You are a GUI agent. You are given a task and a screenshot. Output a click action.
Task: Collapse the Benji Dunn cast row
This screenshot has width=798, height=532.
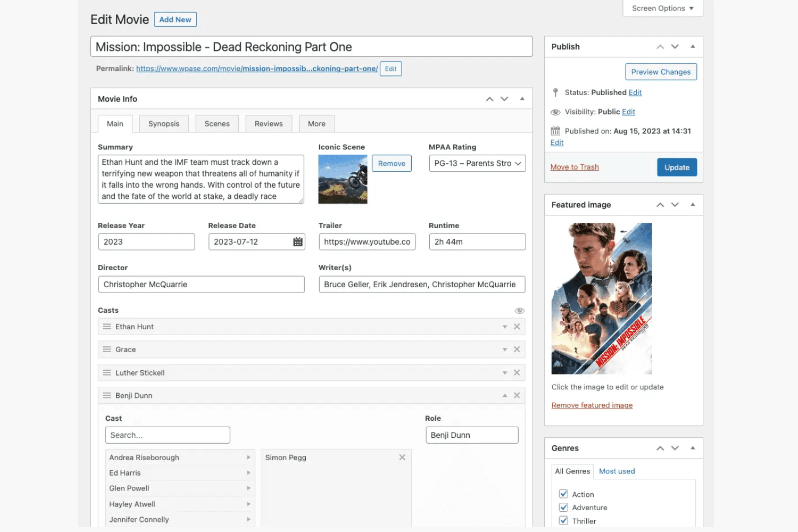pyautogui.click(x=504, y=396)
